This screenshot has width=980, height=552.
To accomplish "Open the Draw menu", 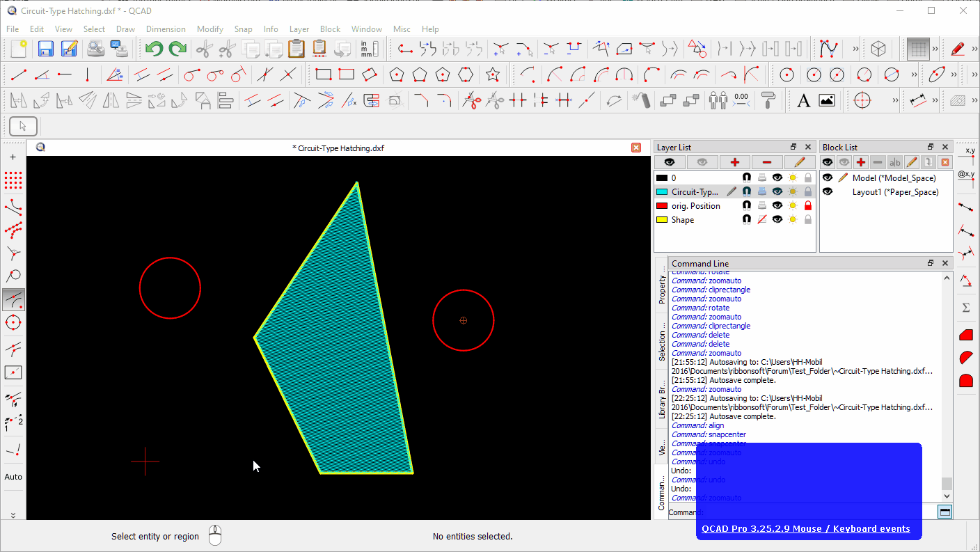I will (x=125, y=29).
